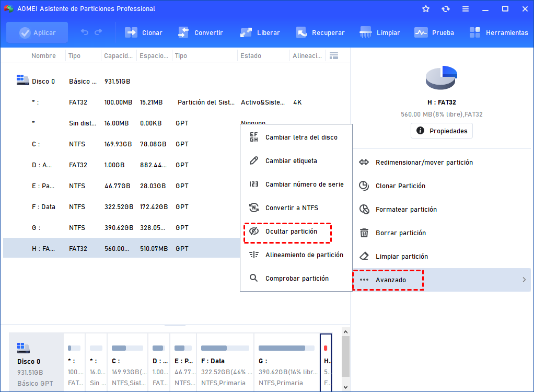
Task: Click Formatear partición option
Action: click(x=442, y=210)
